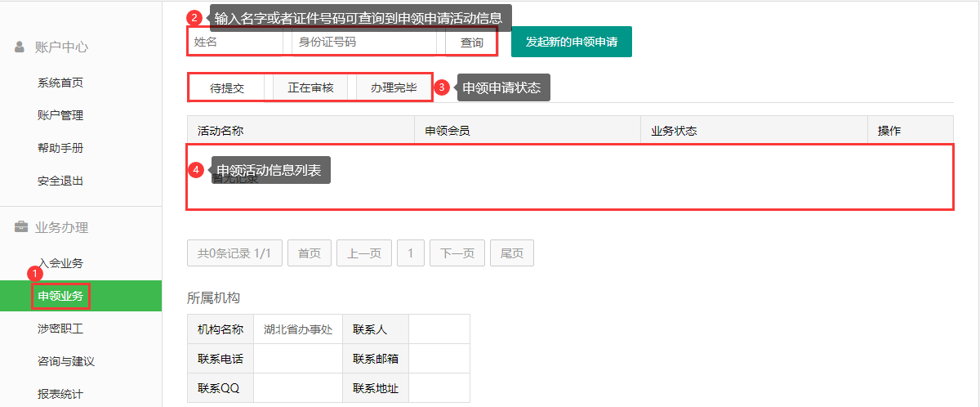Open 入会业务 menu item
The height and width of the screenshot is (407, 980).
click(x=60, y=263)
